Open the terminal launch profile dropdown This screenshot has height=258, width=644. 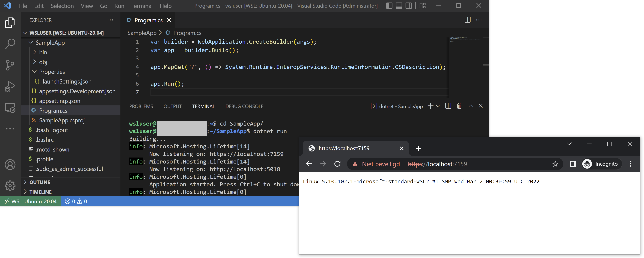tap(438, 106)
